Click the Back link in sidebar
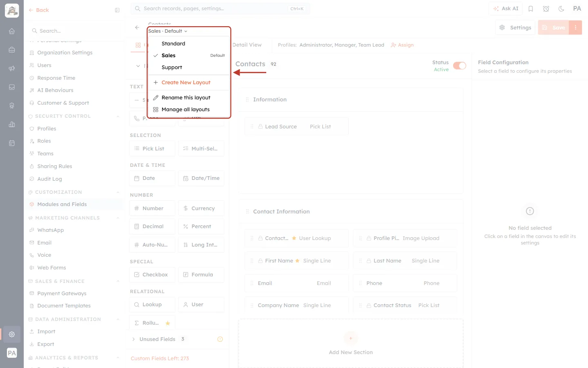This screenshot has height=368, width=588. coord(39,10)
